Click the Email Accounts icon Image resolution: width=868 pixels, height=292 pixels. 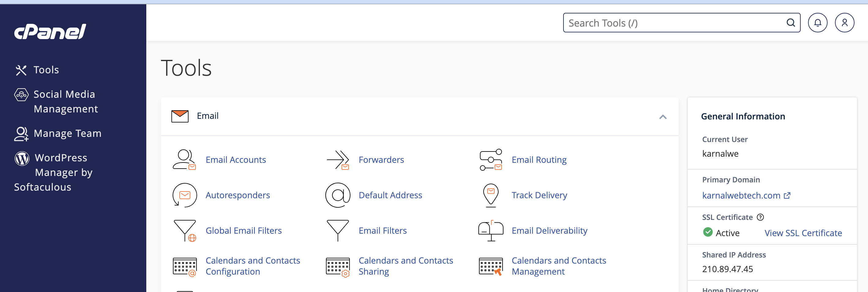(184, 160)
